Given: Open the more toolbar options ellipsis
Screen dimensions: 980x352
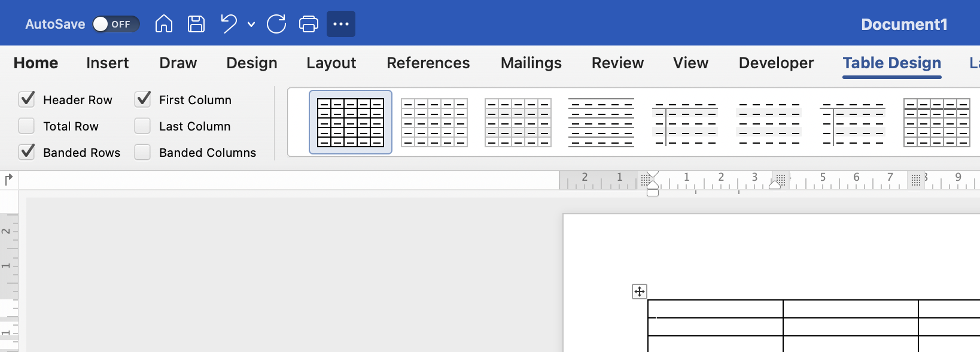Looking at the screenshot, I should tap(341, 24).
